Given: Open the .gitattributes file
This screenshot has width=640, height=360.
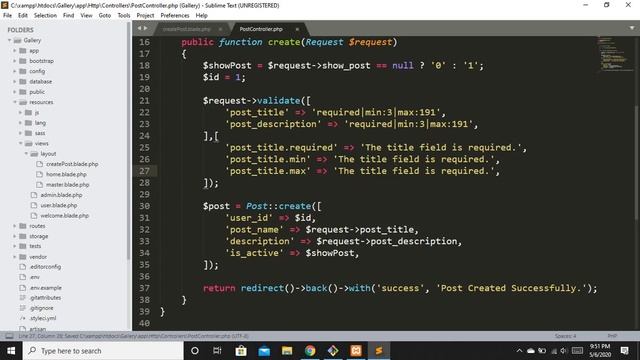Looking at the screenshot, I should pyautogui.click(x=45, y=298).
